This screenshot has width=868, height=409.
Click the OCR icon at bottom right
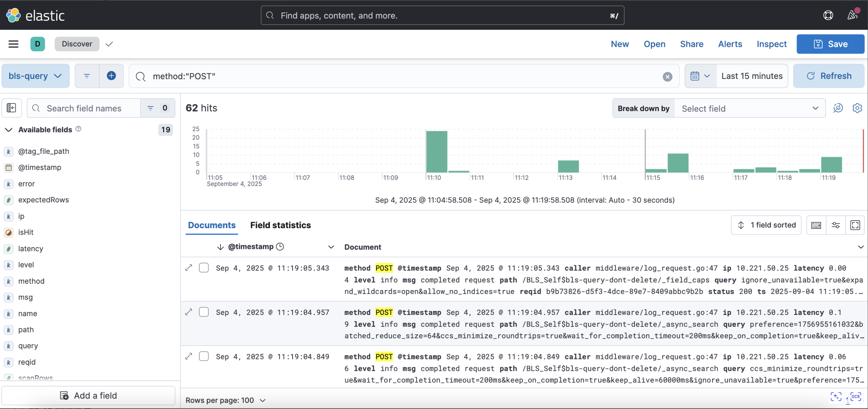coord(856,397)
